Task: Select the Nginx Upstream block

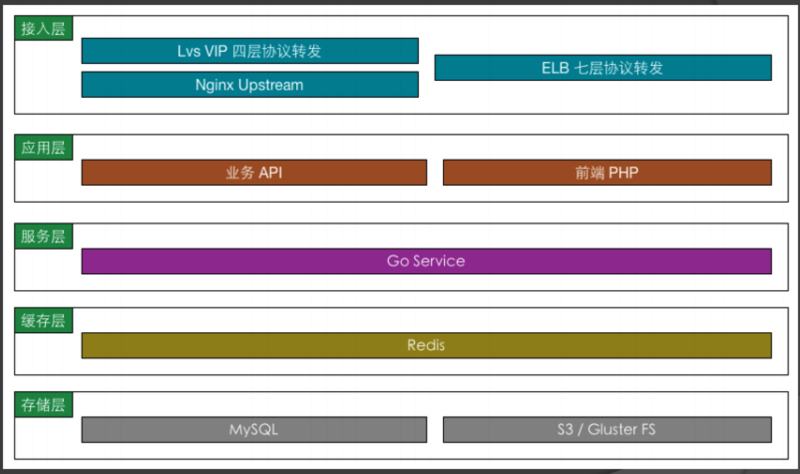Action: (x=250, y=85)
